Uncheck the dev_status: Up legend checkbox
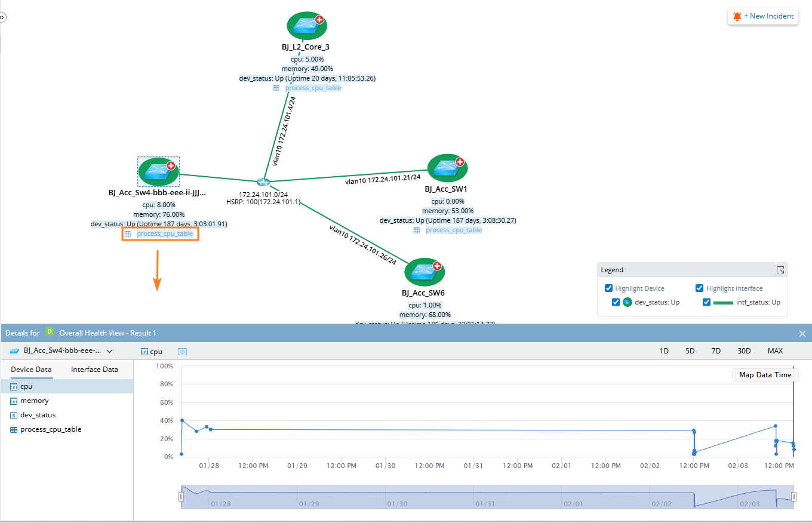Image resolution: width=812 pixels, height=523 pixels. (616, 302)
